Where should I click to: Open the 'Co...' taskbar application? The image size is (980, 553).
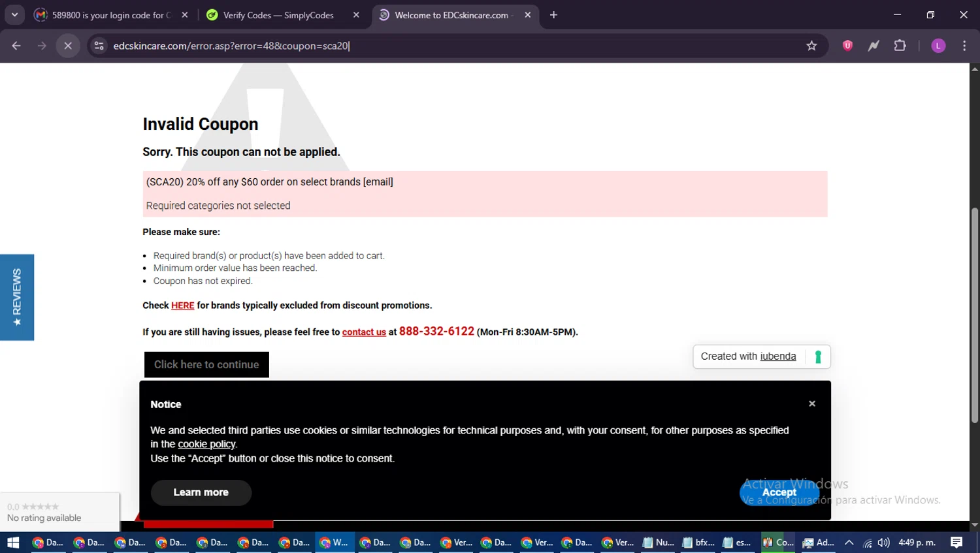click(778, 543)
